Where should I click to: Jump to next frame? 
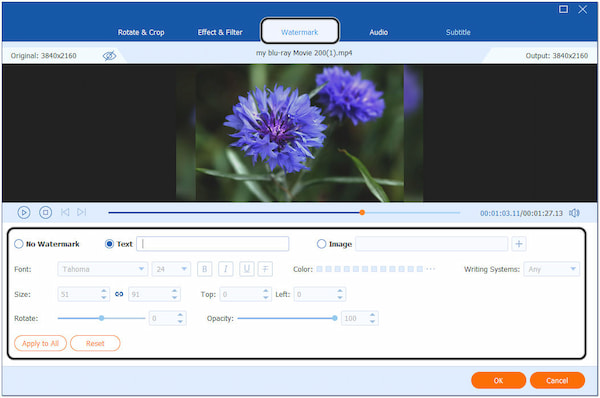point(82,212)
